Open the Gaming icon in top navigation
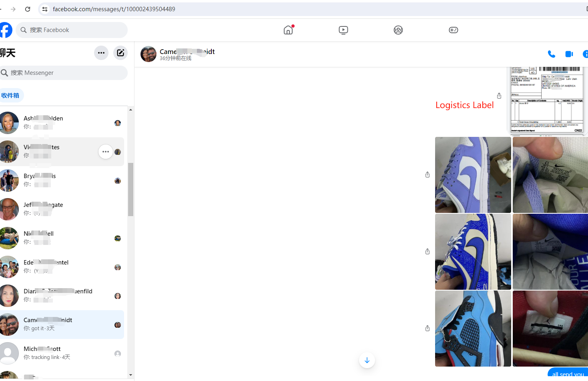The height and width of the screenshot is (381, 588). pos(453,30)
